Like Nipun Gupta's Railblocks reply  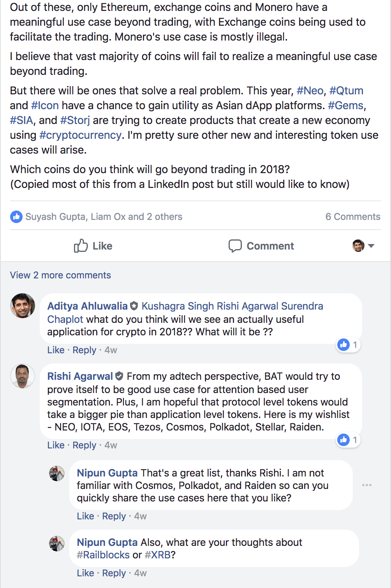85,573
